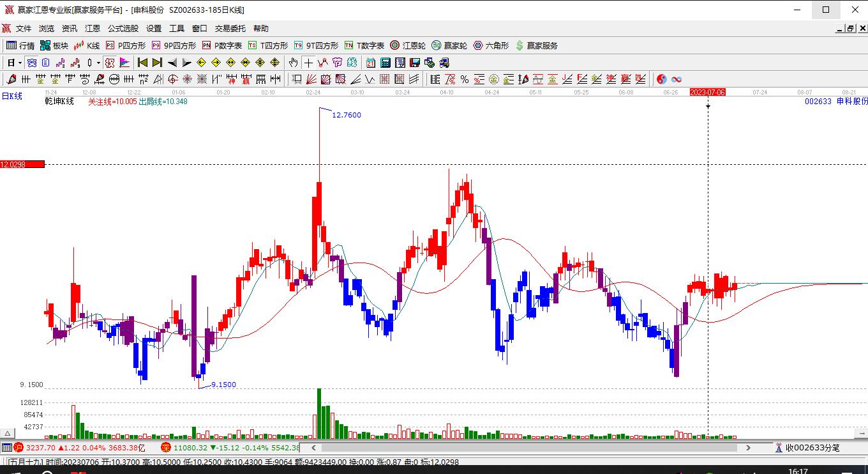Step back one bar with left arrow
Viewport: 868px width, 474px height.
click(172, 63)
